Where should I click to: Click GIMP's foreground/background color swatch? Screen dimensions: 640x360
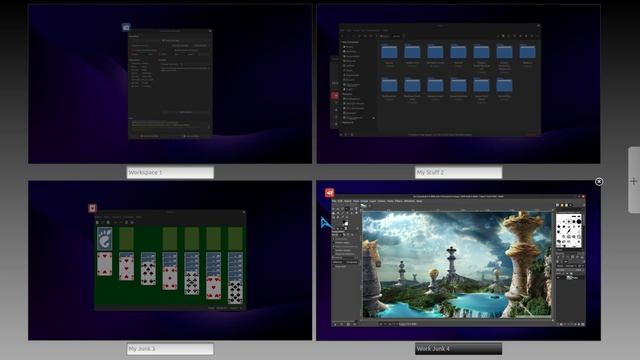coord(345,223)
